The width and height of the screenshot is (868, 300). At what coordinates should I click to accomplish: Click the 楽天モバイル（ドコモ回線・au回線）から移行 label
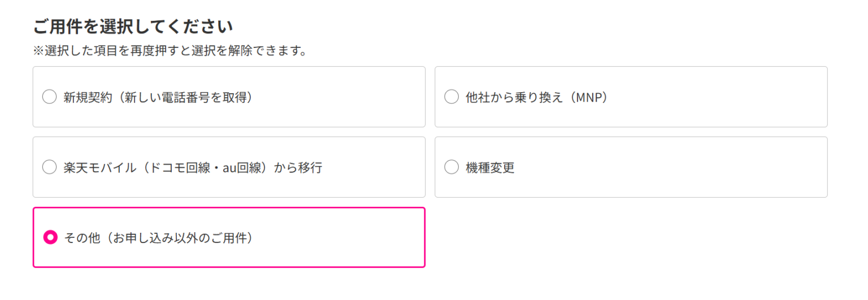pos(193,167)
